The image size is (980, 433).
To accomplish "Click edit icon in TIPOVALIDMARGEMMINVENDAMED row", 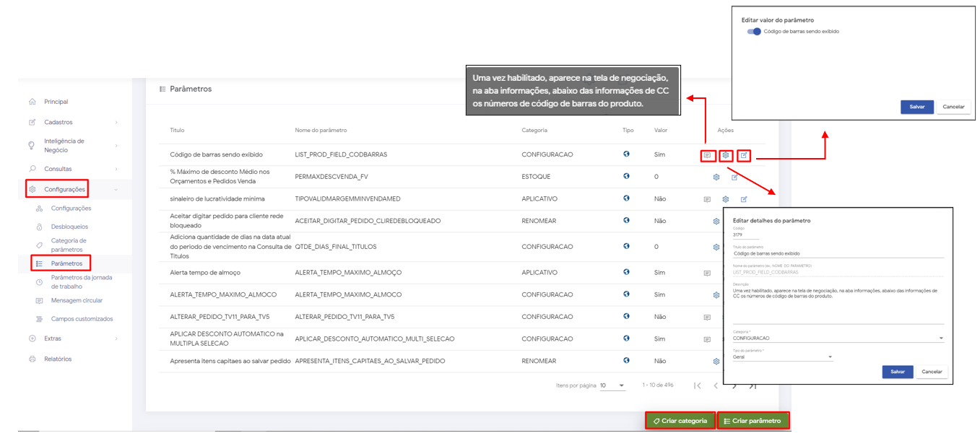I will (x=744, y=199).
